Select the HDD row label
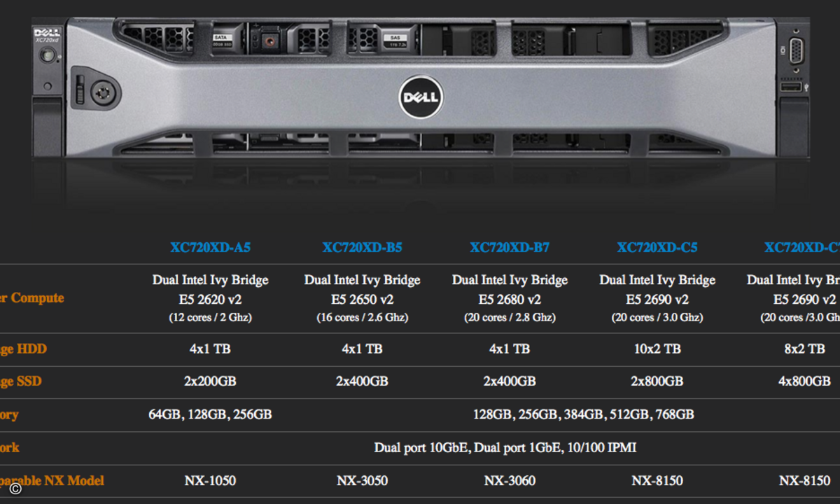 click(24, 349)
